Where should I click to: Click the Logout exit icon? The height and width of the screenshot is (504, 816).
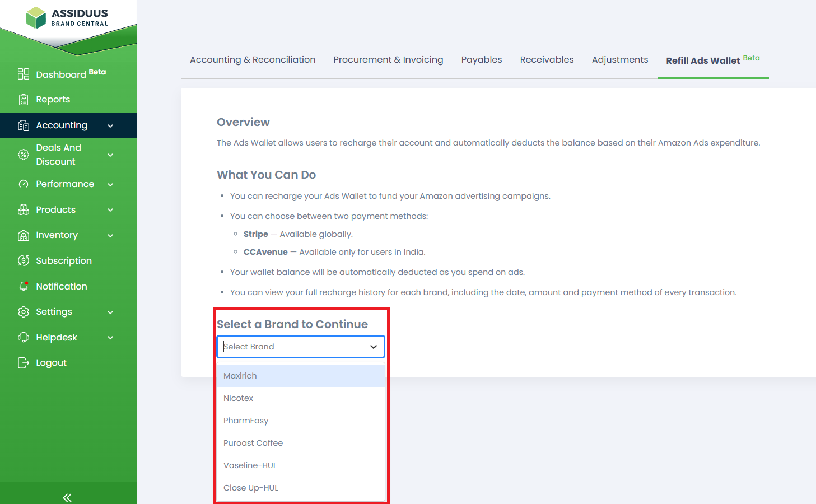point(24,363)
